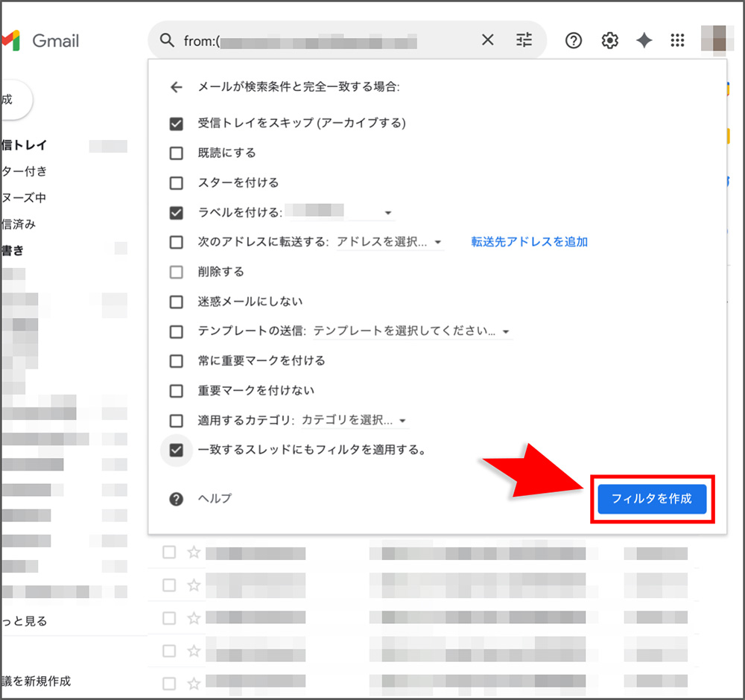Open テンプレートを選択してください dropdown

(412, 331)
